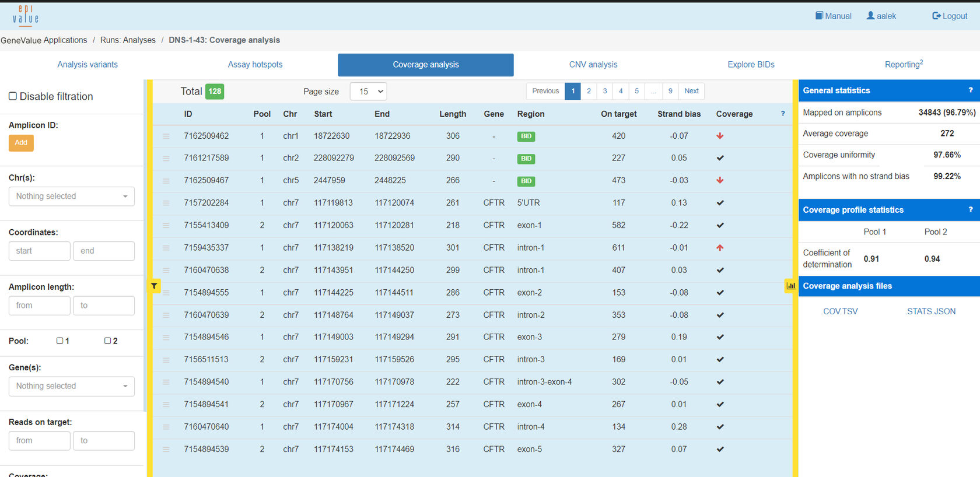Click red down arrow for amplicon 7162509462

[720, 136]
